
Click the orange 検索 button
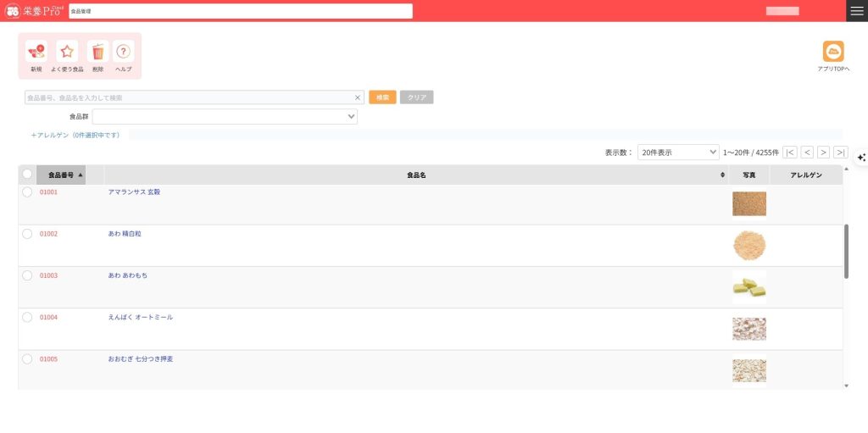tap(382, 97)
